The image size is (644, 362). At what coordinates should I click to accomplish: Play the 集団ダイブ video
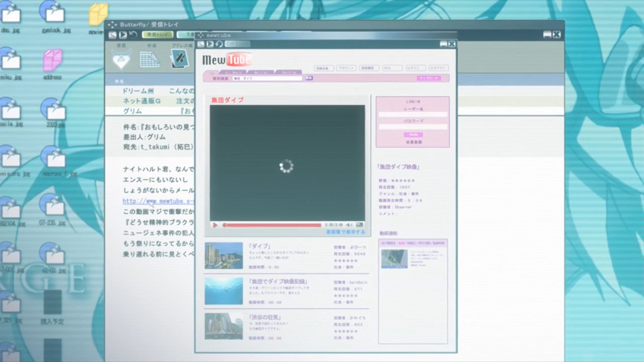(215, 225)
